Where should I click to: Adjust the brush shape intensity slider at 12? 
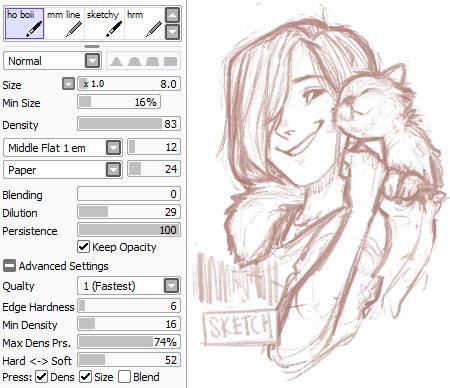click(154, 147)
